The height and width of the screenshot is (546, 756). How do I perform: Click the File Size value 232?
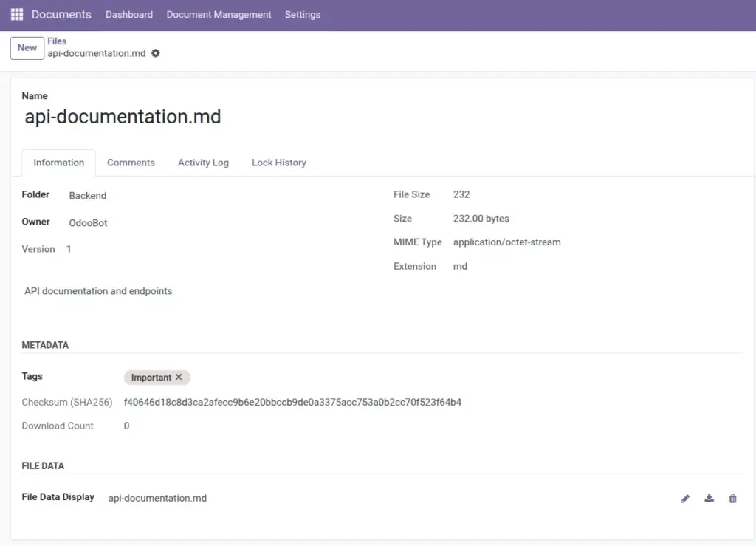point(461,194)
